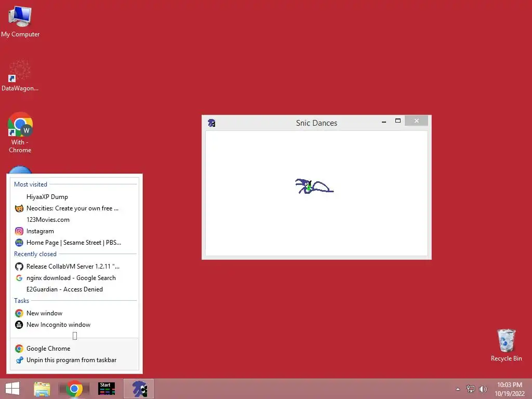
Task: Click the network icon in the system tray
Action: click(x=471, y=389)
